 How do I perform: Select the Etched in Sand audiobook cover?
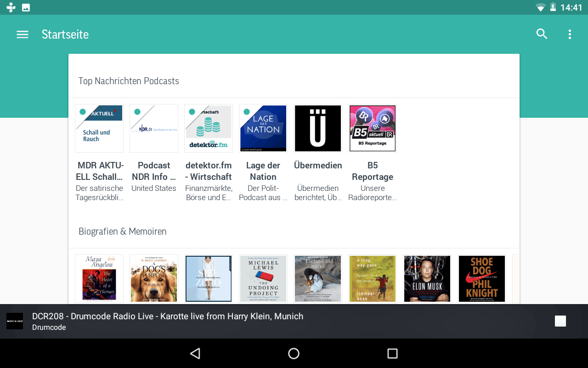318,279
